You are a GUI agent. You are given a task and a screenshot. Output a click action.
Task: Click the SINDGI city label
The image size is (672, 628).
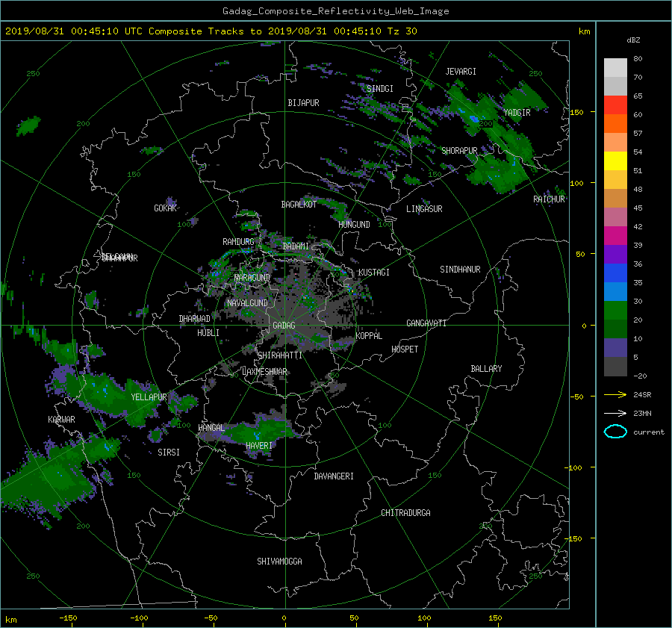[x=380, y=88]
